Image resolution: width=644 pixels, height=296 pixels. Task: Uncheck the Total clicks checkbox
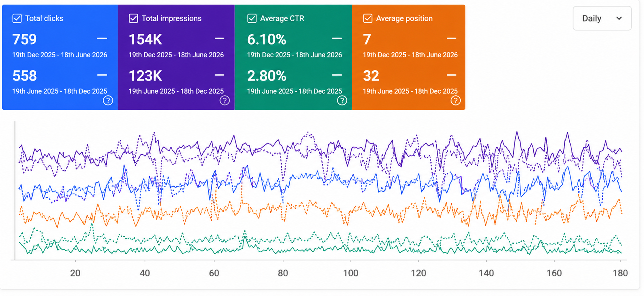coord(17,18)
